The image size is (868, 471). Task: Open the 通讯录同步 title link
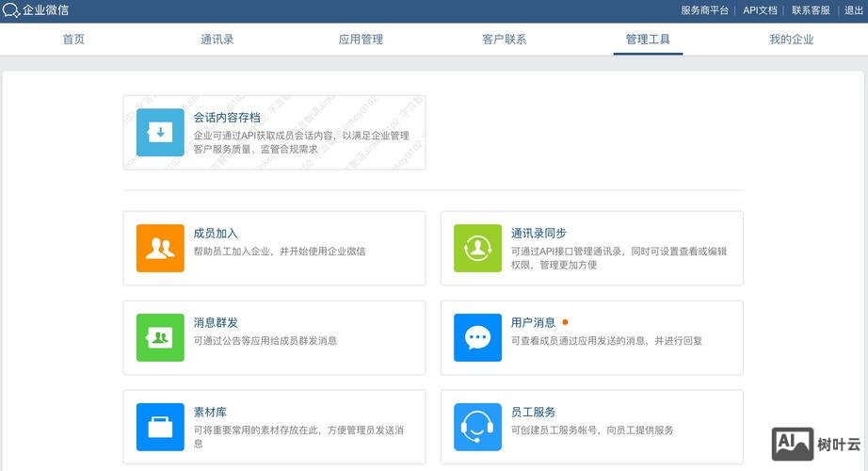(538, 234)
